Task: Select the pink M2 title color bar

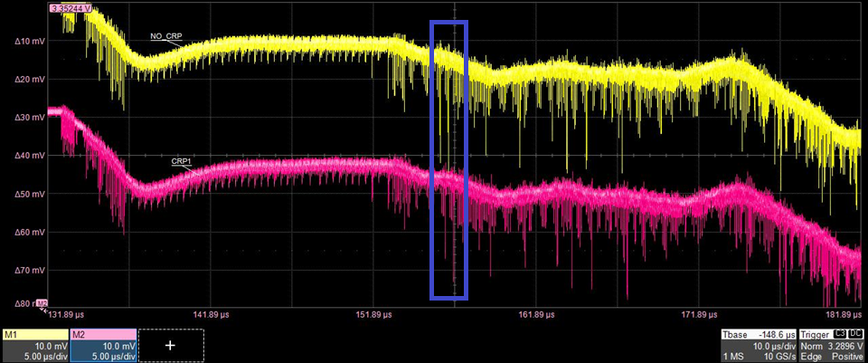Action: (x=102, y=334)
